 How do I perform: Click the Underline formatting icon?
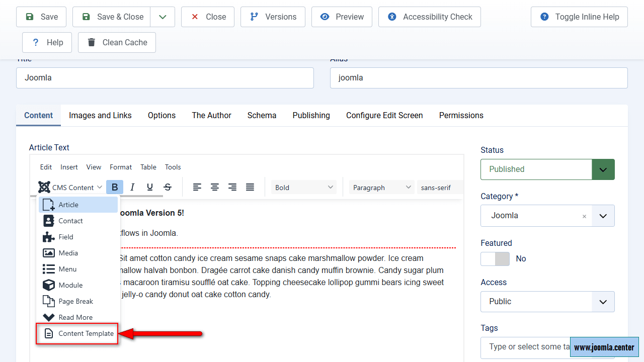[150, 188]
